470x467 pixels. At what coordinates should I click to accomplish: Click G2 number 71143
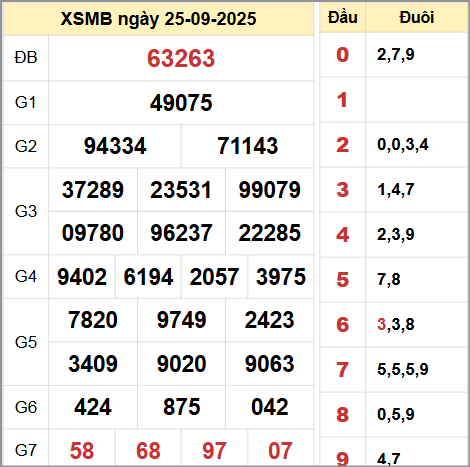[248, 146]
